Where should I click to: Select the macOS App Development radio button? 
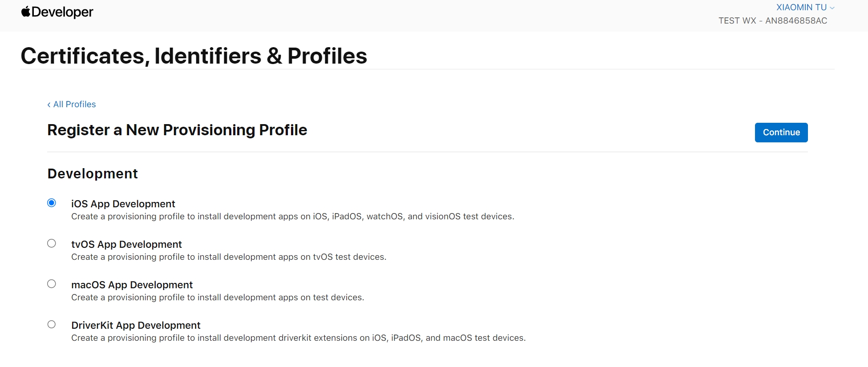[x=52, y=284]
